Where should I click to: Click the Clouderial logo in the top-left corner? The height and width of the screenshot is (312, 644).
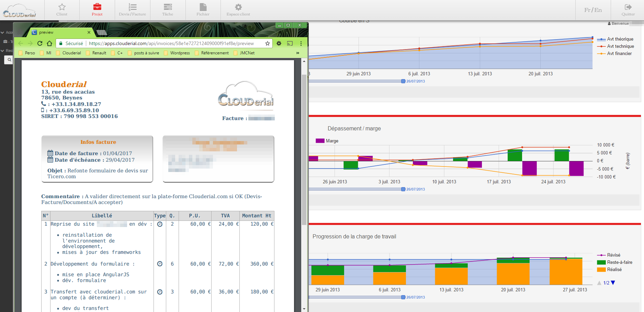tap(20, 11)
